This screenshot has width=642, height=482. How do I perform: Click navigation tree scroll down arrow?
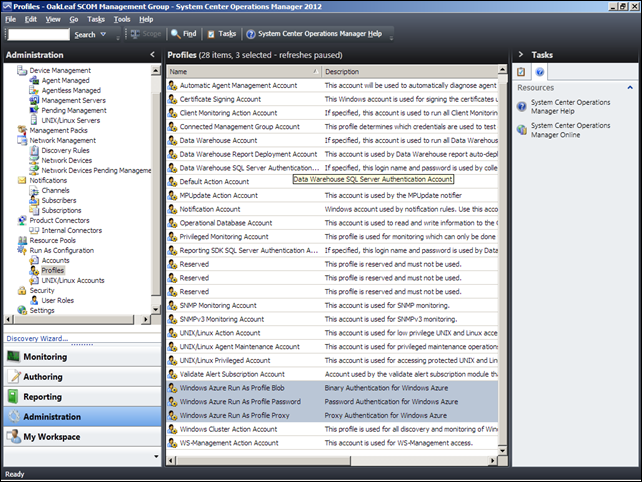156,310
